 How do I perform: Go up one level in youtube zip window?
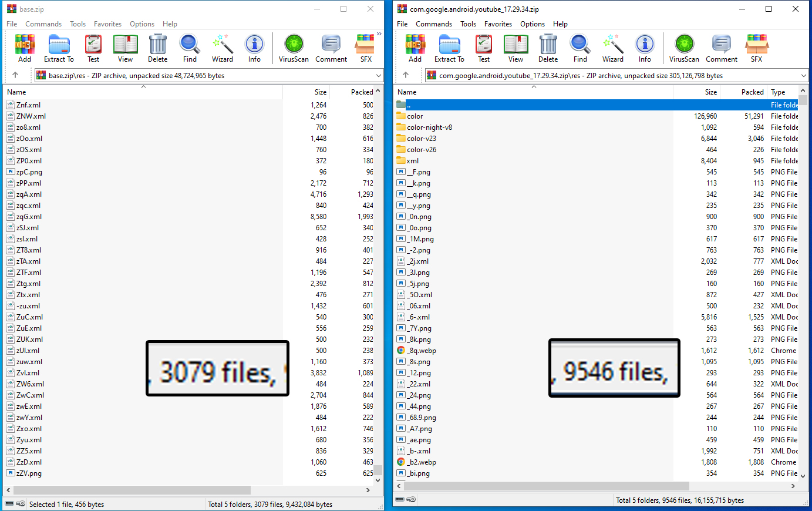tap(406, 75)
